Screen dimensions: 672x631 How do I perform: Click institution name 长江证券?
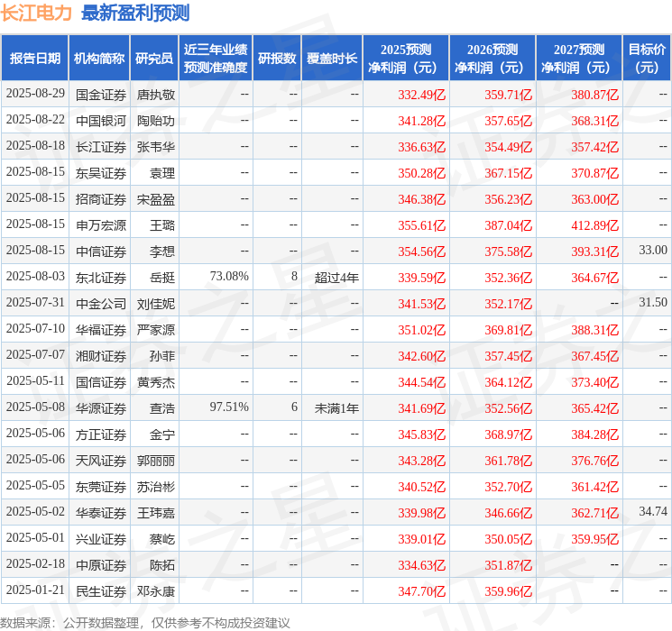coord(101,147)
